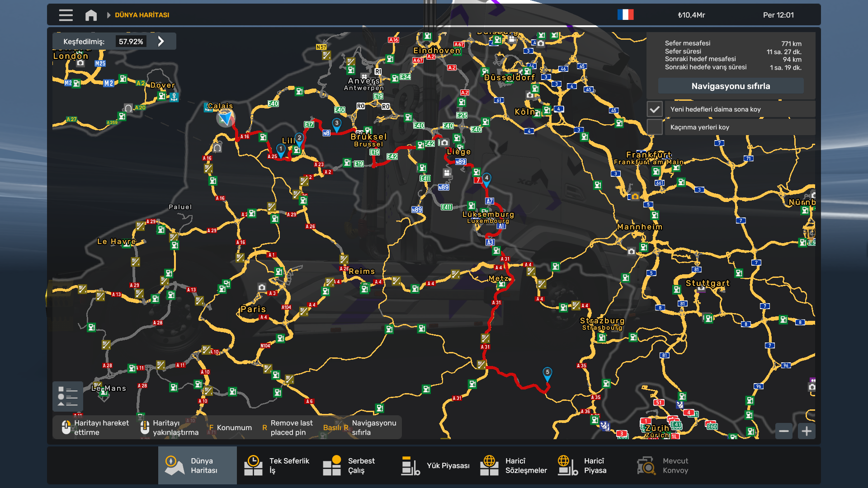Select waypoint pin number 3 near Brüksel
Viewport: 868px width, 488px height.
(x=337, y=124)
